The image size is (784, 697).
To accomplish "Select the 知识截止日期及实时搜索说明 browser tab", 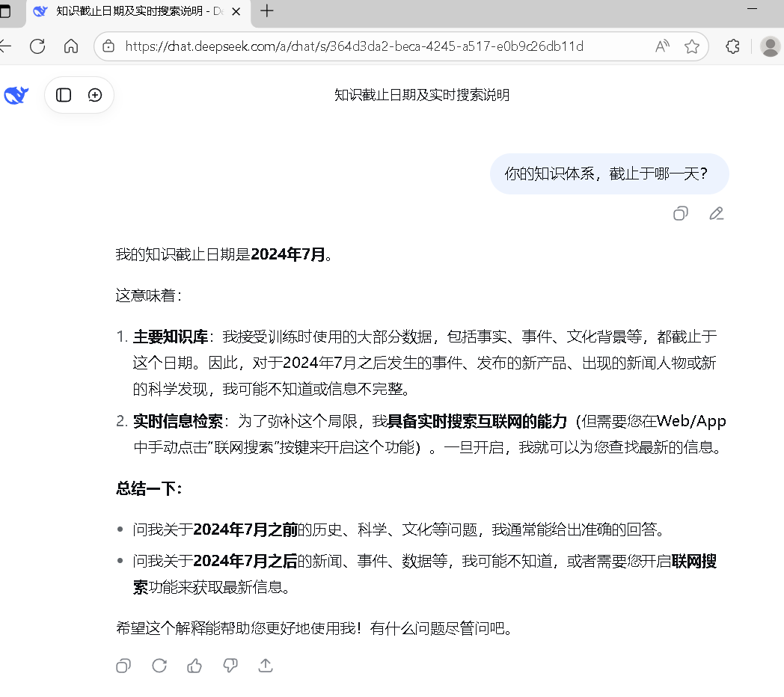I will coord(138,12).
